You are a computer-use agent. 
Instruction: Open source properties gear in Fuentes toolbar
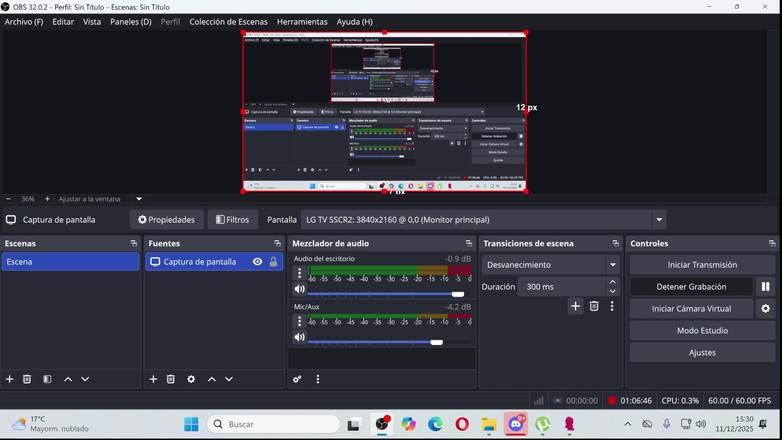[x=191, y=379]
